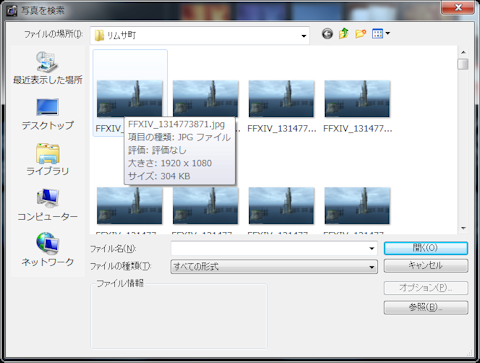Open 最近表示した場所 in sidebar
The height and width of the screenshot is (363, 480).
(x=48, y=68)
